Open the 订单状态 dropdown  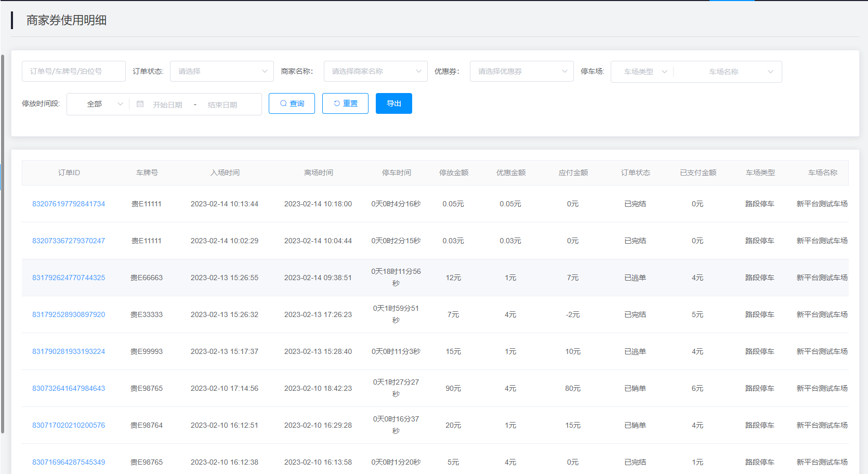coord(221,71)
